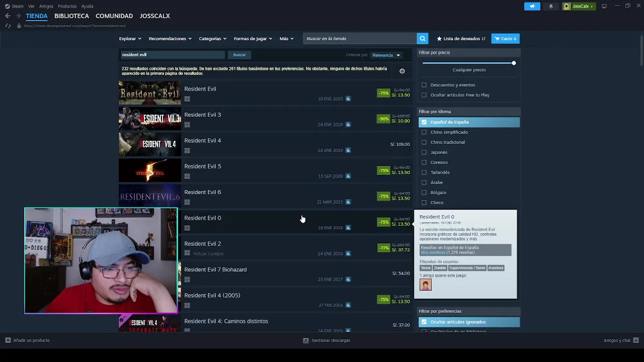Screen dimensions: 644x362
Task: Click blue badge icon beside 19 ENE 2015
Action: click(348, 99)
